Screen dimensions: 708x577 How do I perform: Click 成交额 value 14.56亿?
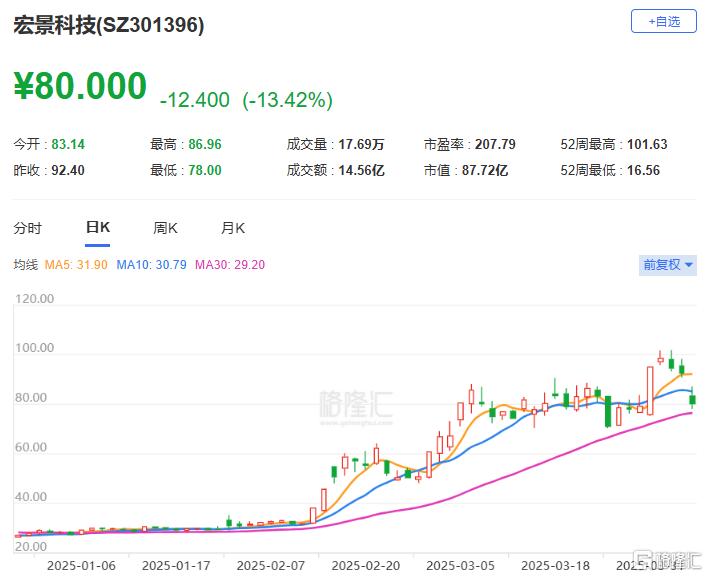(x=362, y=170)
